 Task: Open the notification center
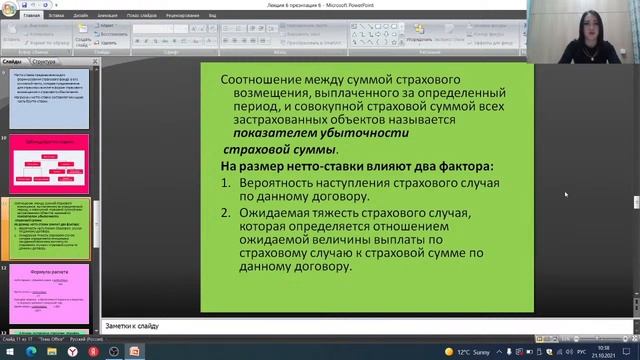[627, 351]
